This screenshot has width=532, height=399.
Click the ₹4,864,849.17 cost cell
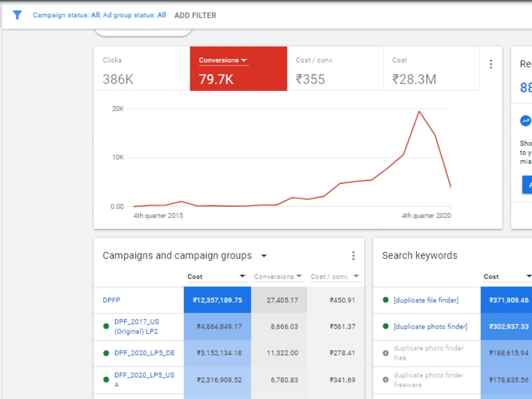[x=218, y=327]
